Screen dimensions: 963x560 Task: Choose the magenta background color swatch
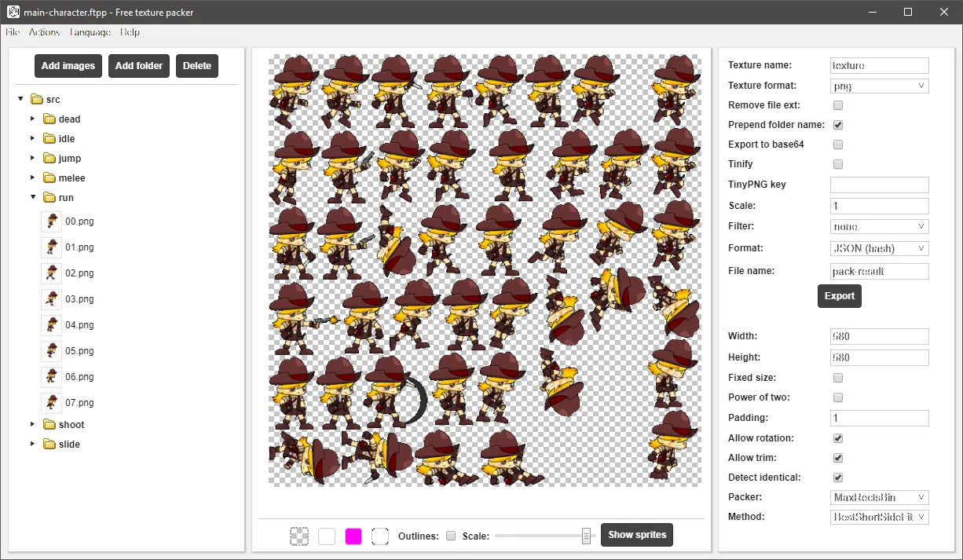point(353,536)
